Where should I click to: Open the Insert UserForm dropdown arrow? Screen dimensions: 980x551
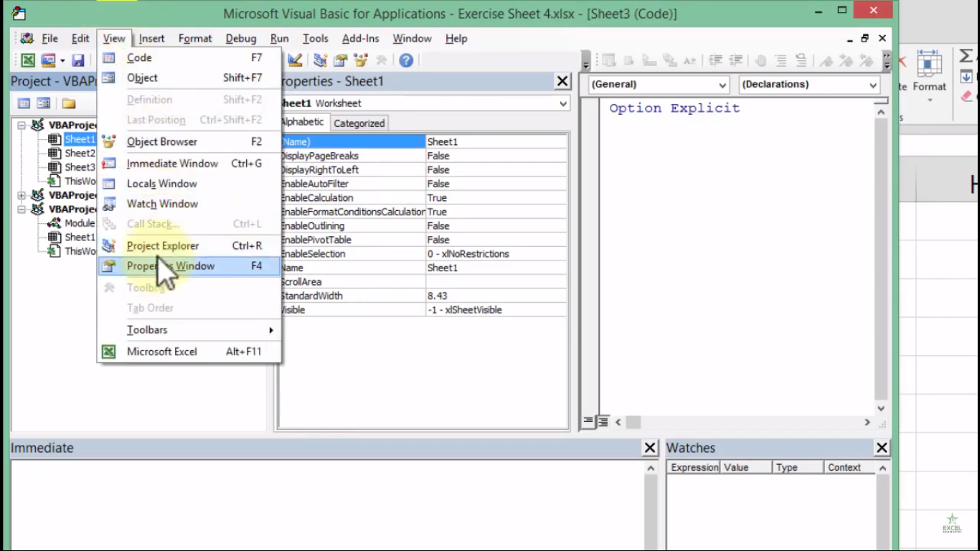click(62, 60)
